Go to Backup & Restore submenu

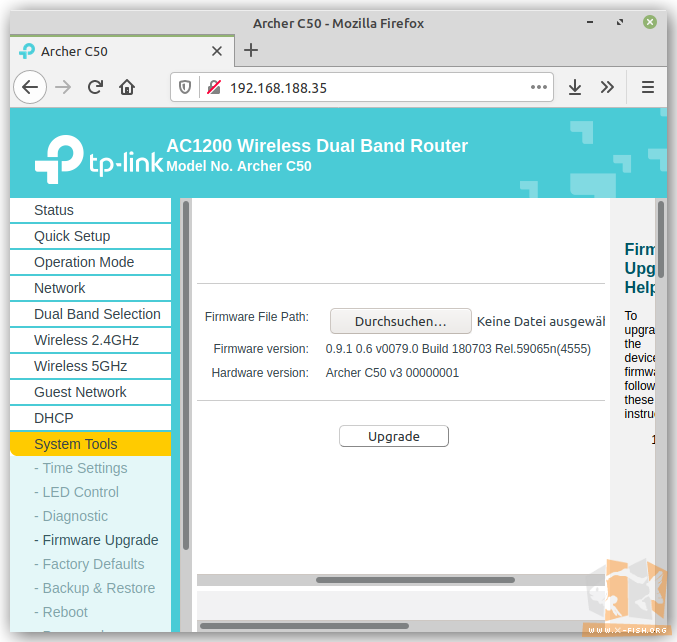tap(98, 588)
